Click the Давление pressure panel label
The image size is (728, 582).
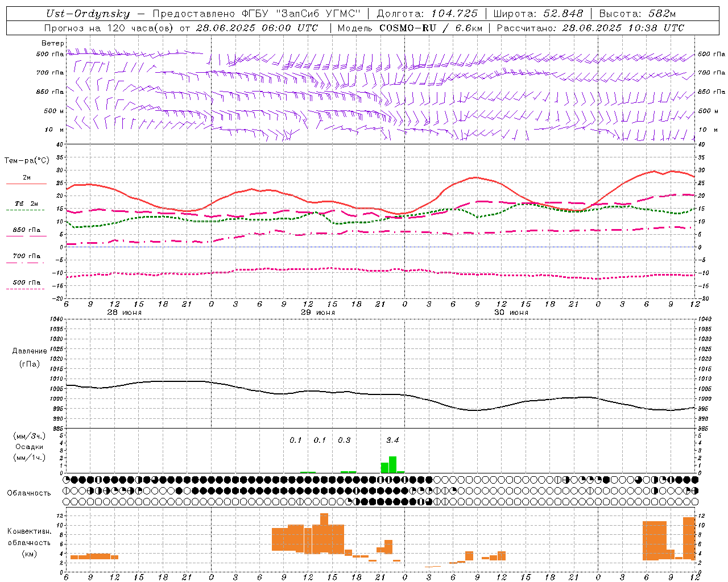pyautogui.click(x=30, y=351)
